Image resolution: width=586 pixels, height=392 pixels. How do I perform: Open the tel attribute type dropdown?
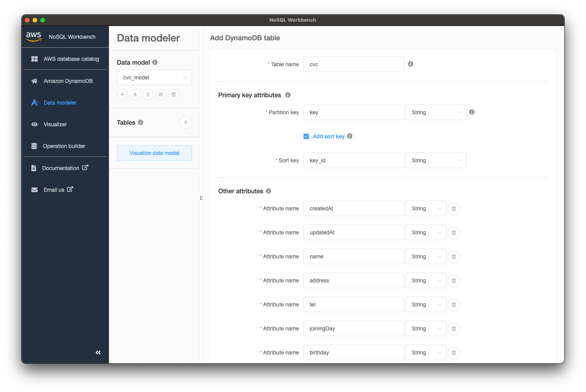[426, 304]
